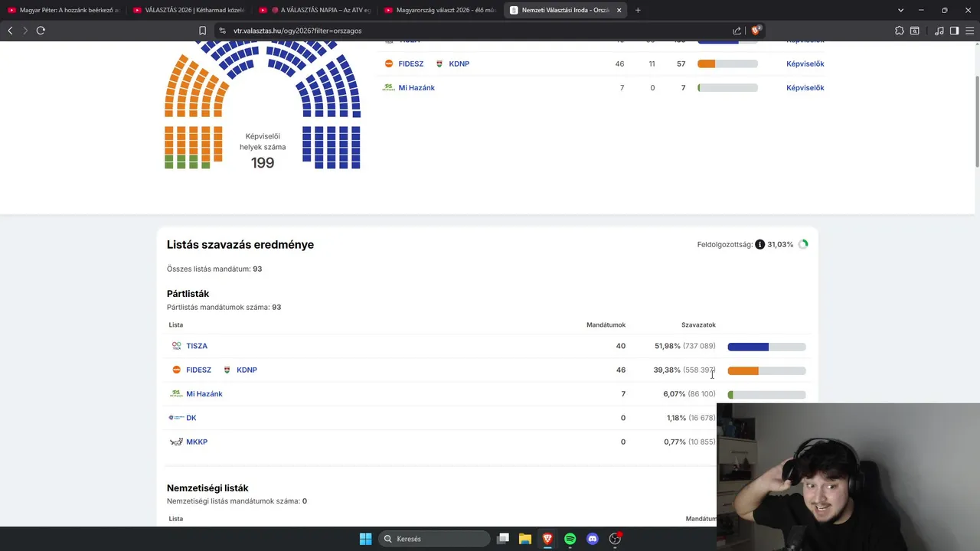The height and width of the screenshot is (551, 980).
Task: Click the Mi Hazánk green vote share bar
Action: click(766, 395)
